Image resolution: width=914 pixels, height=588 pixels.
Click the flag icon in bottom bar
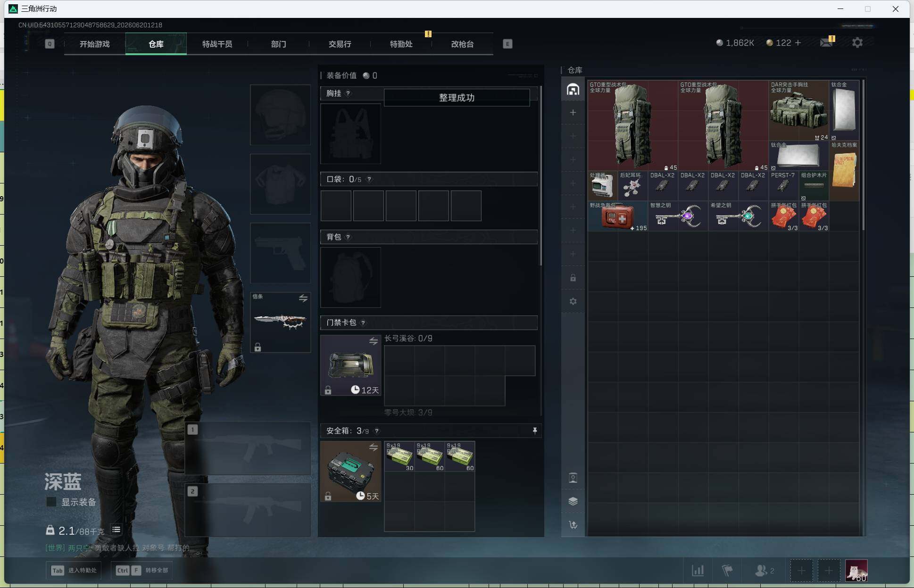pos(727,571)
